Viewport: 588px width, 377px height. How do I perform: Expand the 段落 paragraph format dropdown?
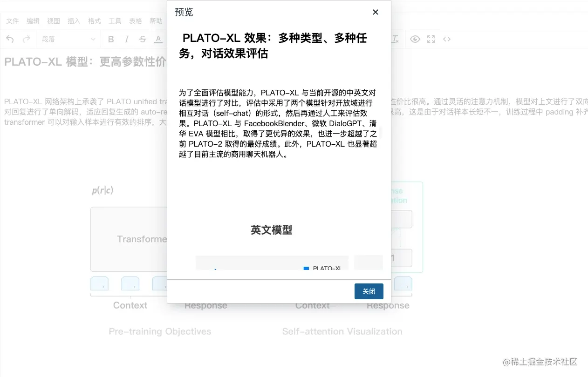68,39
